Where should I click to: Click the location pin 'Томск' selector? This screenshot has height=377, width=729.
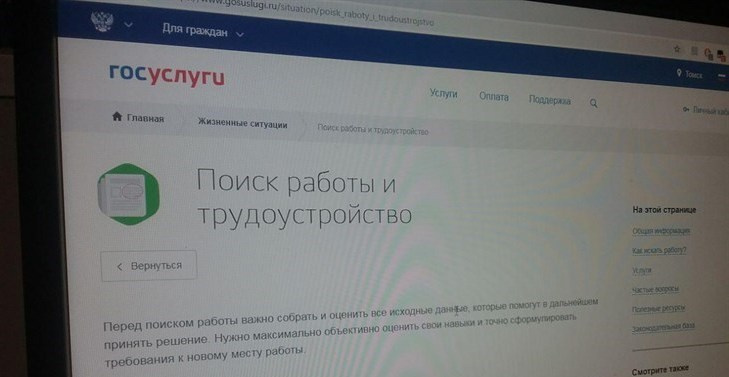[x=689, y=74]
